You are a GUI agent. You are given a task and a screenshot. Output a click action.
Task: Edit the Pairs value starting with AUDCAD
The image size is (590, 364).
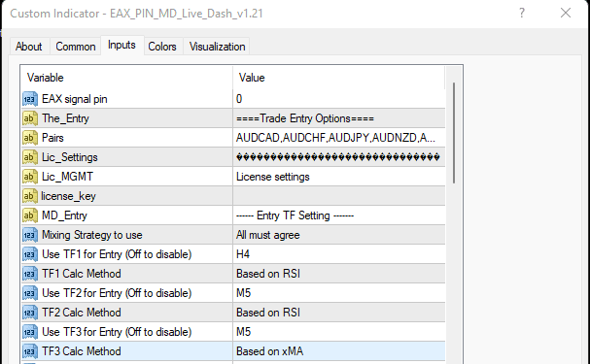(x=339, y=138)
